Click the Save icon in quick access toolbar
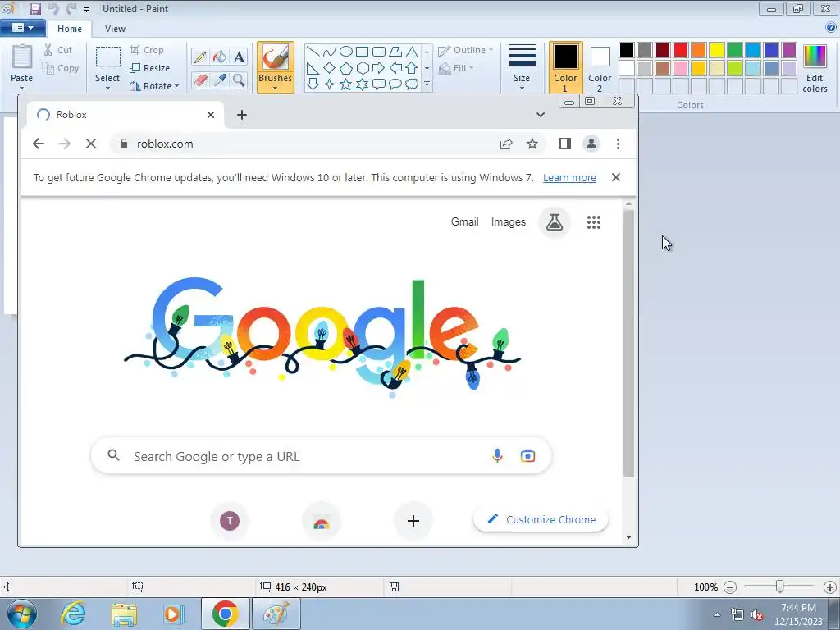This screenshot has width=840, height=630. (x=35, y=8)
